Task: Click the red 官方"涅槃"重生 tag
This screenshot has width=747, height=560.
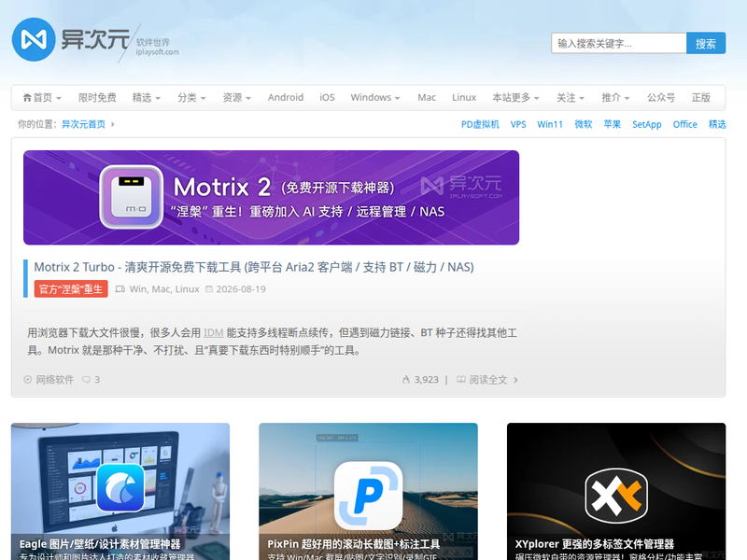Action: point(71,289)
